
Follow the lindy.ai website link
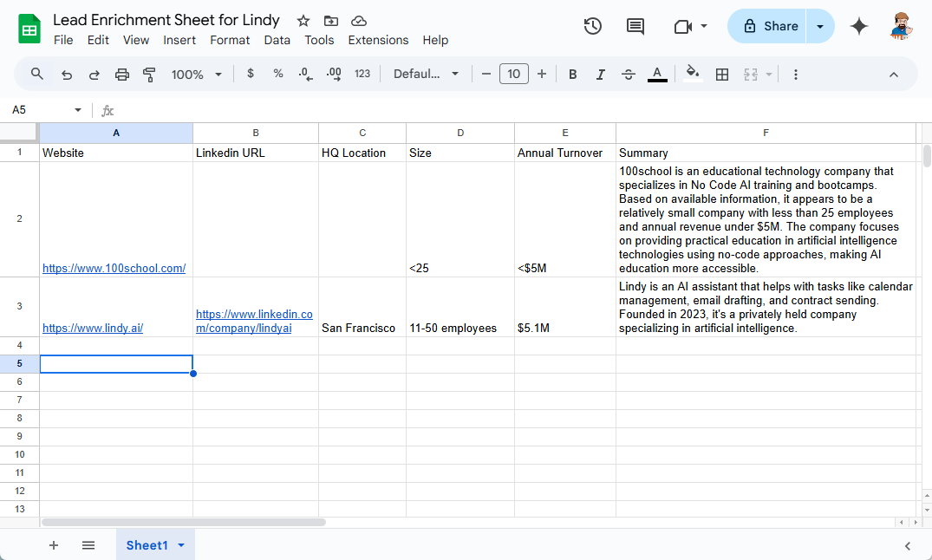pyautogui.click(x=93, y=329)
